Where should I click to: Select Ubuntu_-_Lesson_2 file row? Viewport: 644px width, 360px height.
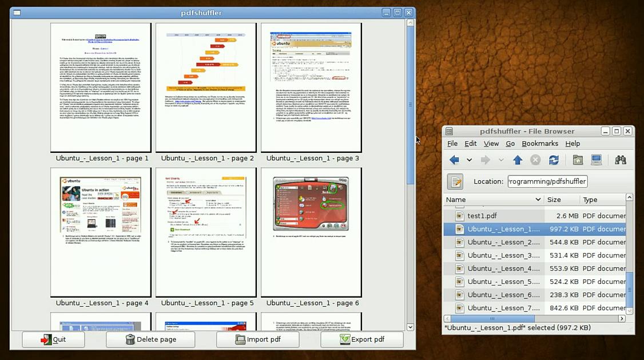point(535,242)
